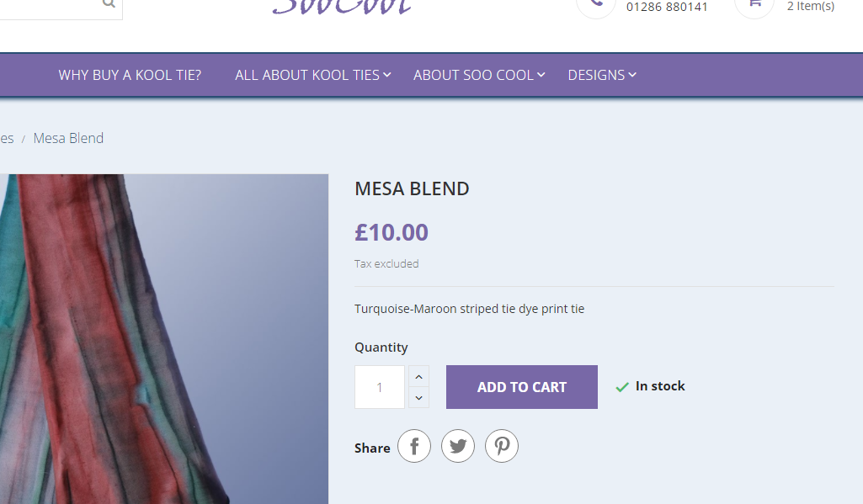Screen dimensions: 863x504
Task: Share product on Twitter
Action: [x=458, y=446]
